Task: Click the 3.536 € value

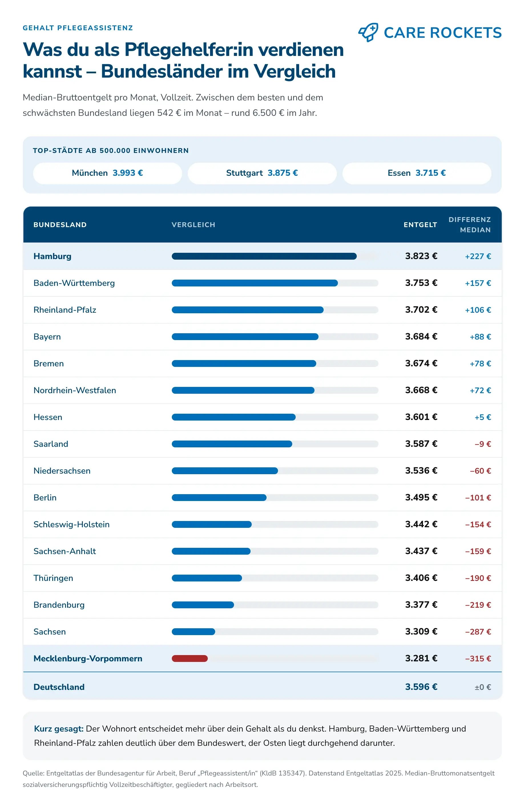Action: [421, 471]
